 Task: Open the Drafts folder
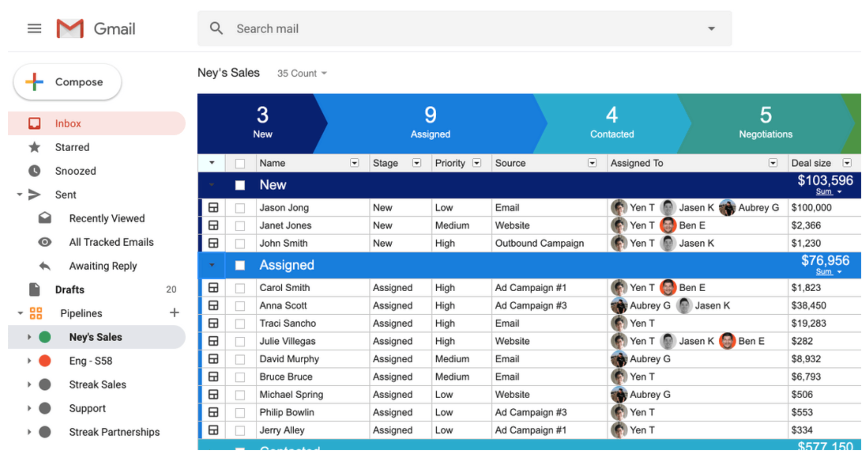(70, 289)
